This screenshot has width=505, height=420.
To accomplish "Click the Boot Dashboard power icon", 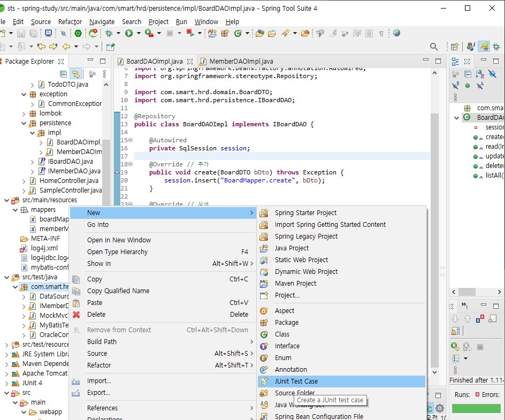I will (x=78, y=33).
